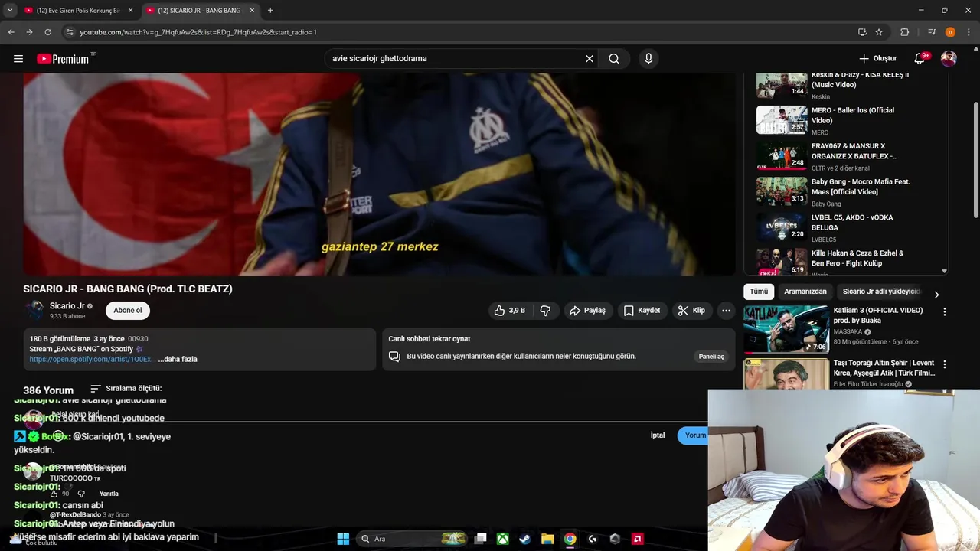
Task: Open options menu for Katliam 3 video
Action: [944, 311]
